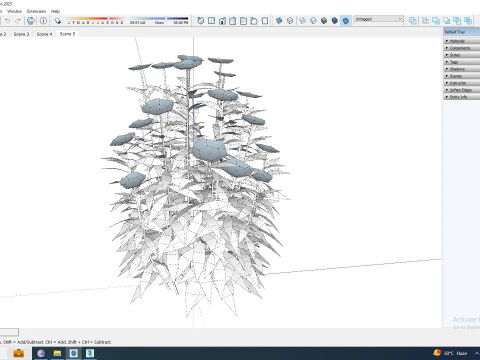The height and width of the screenshot is (360, 480).
Task: Click the Trim solid tool
Action: [457, 21]
